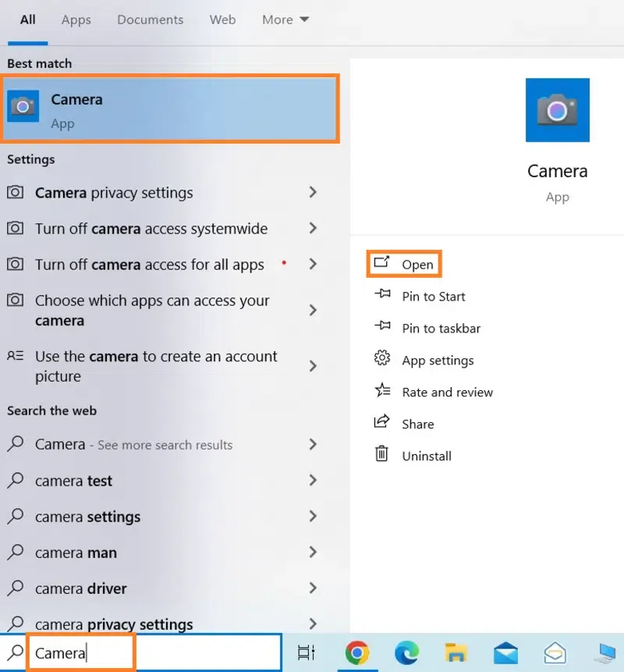
Task: Search the web for camera test
Action: (x=163, y=481)
